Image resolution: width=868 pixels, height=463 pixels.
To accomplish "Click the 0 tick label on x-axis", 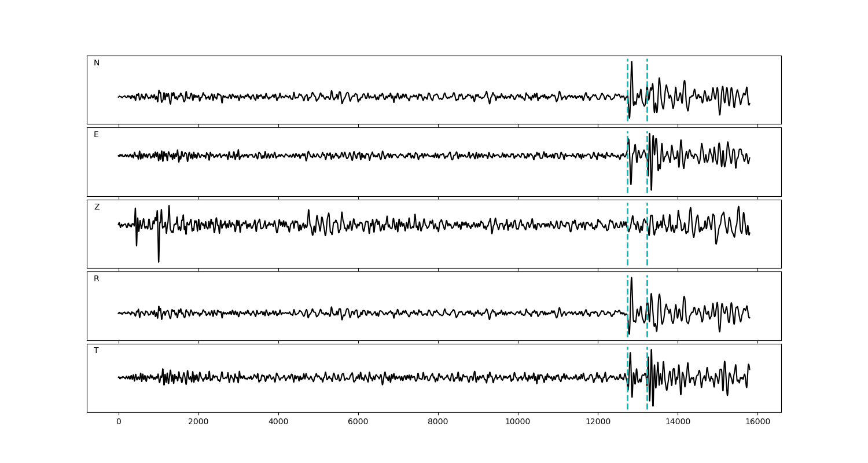I will tap(119, 422).
